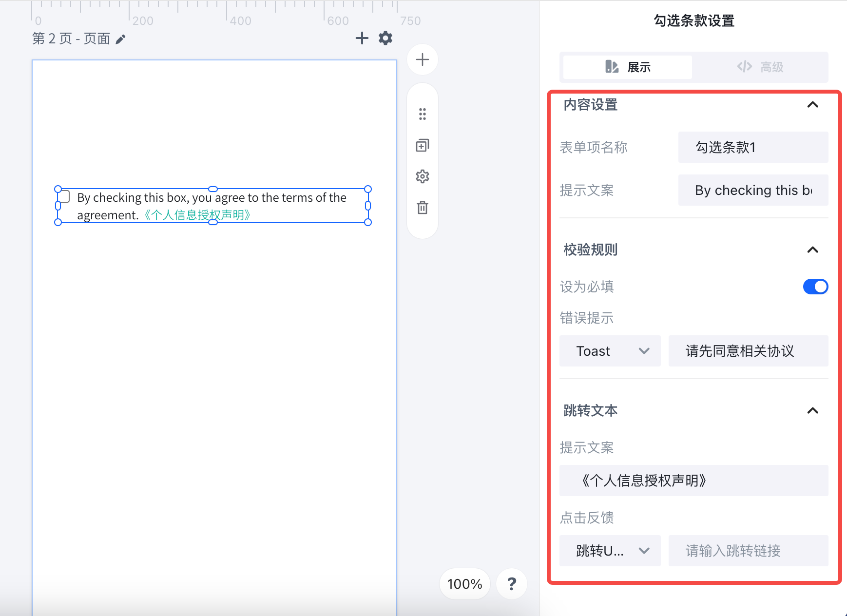Click the 第 2 页 - 页面 page title
This screenshot has height=616, width=847.
(x=71, y=38)
